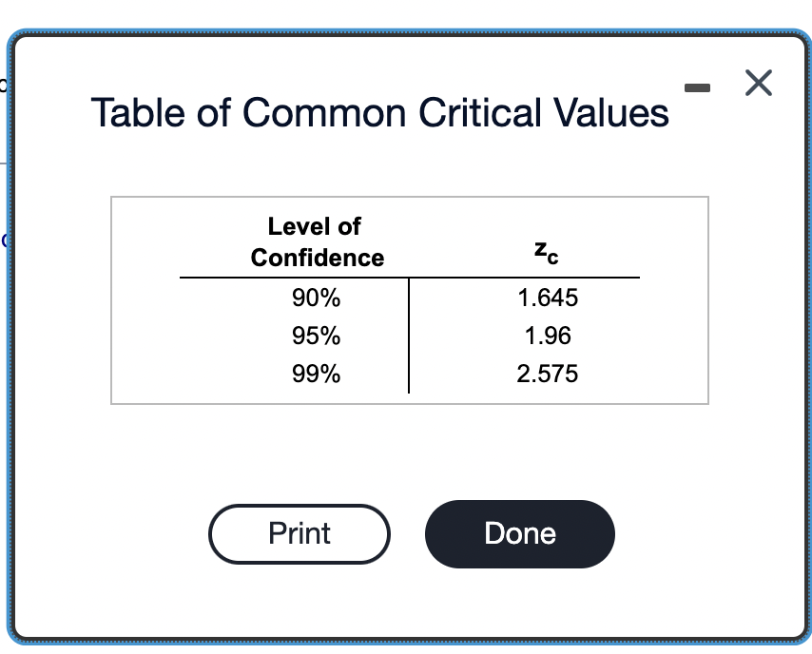Image resolution: width=812 pixels, height=654 pixels.
Task: Click the X close icon
Action: point(758,84)
